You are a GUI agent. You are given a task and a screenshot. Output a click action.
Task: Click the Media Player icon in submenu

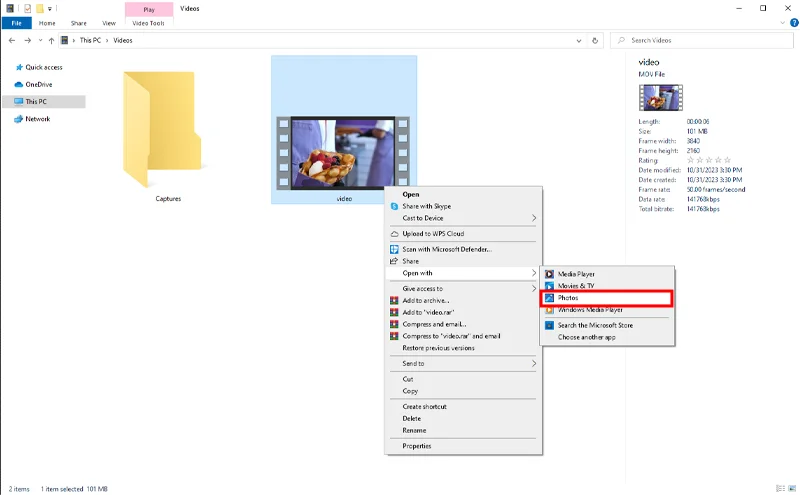(x=549, y=274)
